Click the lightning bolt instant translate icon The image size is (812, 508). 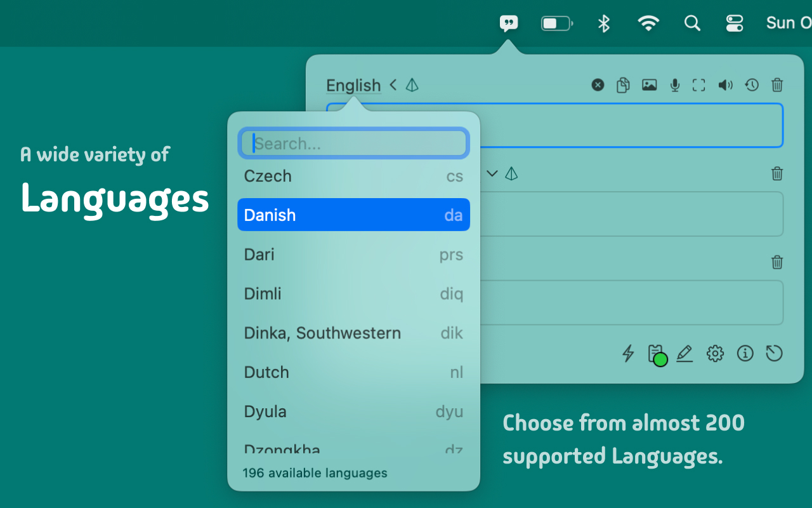(628, 353)
